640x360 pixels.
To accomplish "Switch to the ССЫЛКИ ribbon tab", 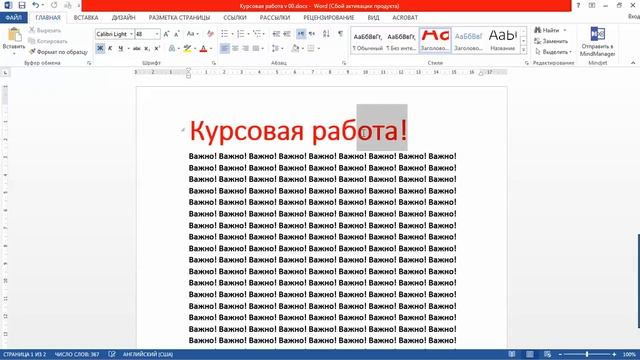I will 235,18.
